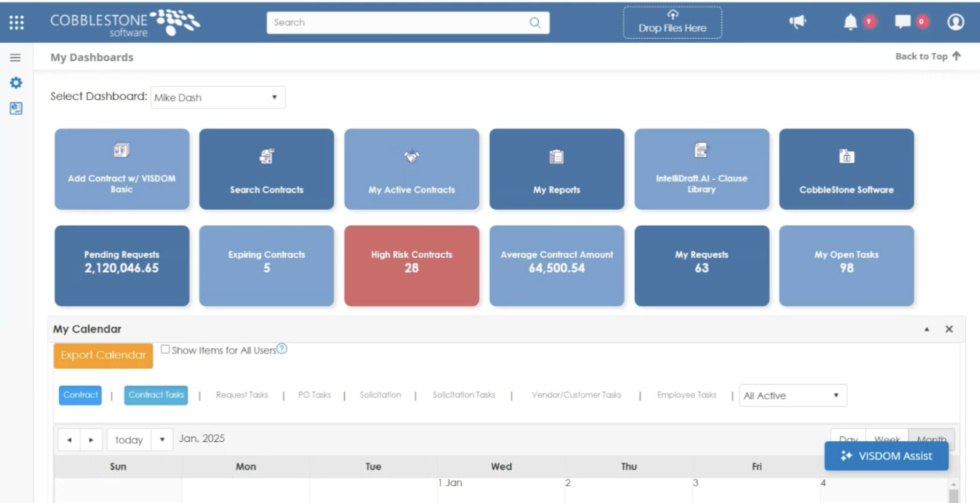
Task: Click the red bell notification badge
Action: 870,22
